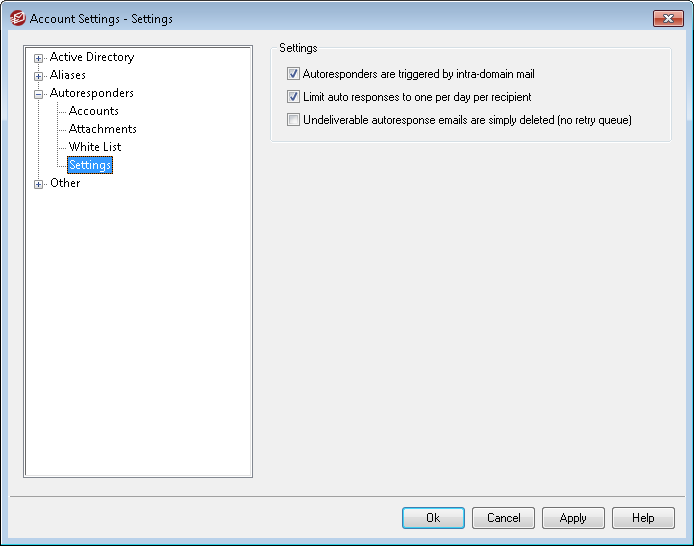Screen dimensions: 694x546
Task: Click the Cancel button
Action: point(503,518)
